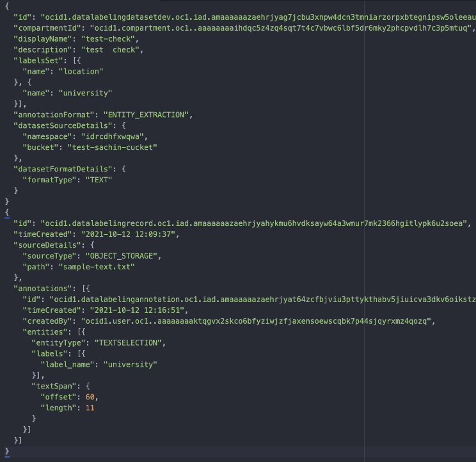Screen dimensions: 476x462
Task: Select the offset value 60
Action: tap(90, 397)
